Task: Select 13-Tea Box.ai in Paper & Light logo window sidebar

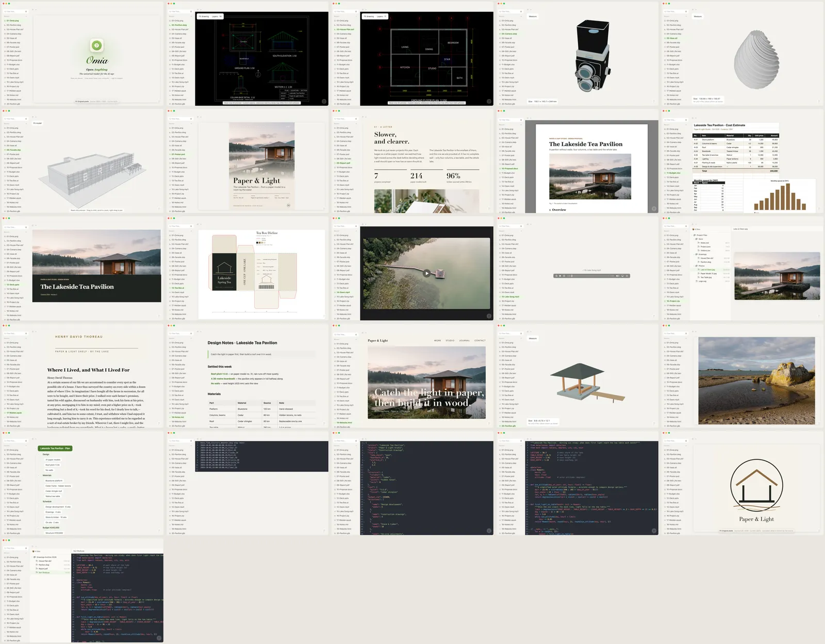Action: tap(675, 503)
